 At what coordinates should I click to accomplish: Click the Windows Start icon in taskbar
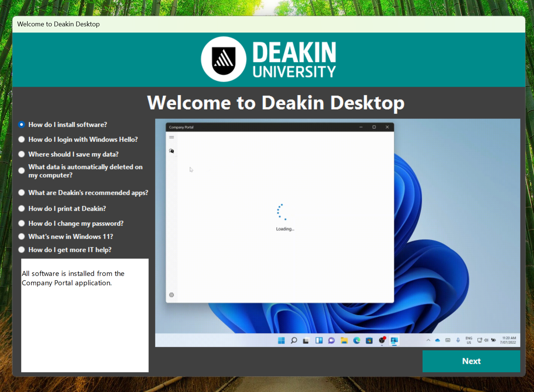point(281,340)
